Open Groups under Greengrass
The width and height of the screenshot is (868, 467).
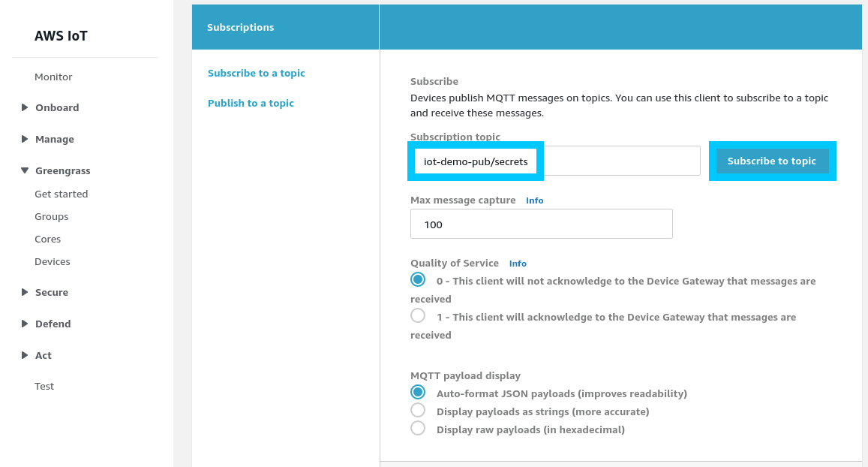tap(51, 216)
